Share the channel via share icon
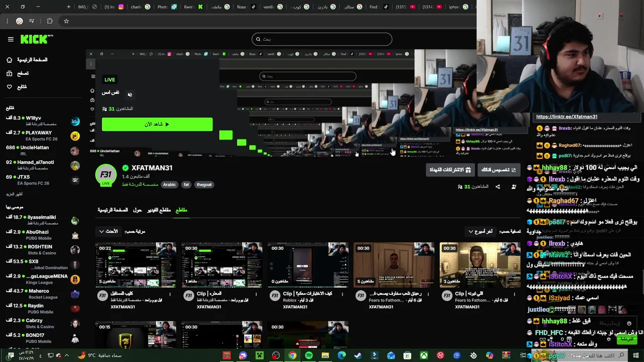The image size is (644, 362). point(498,187)
